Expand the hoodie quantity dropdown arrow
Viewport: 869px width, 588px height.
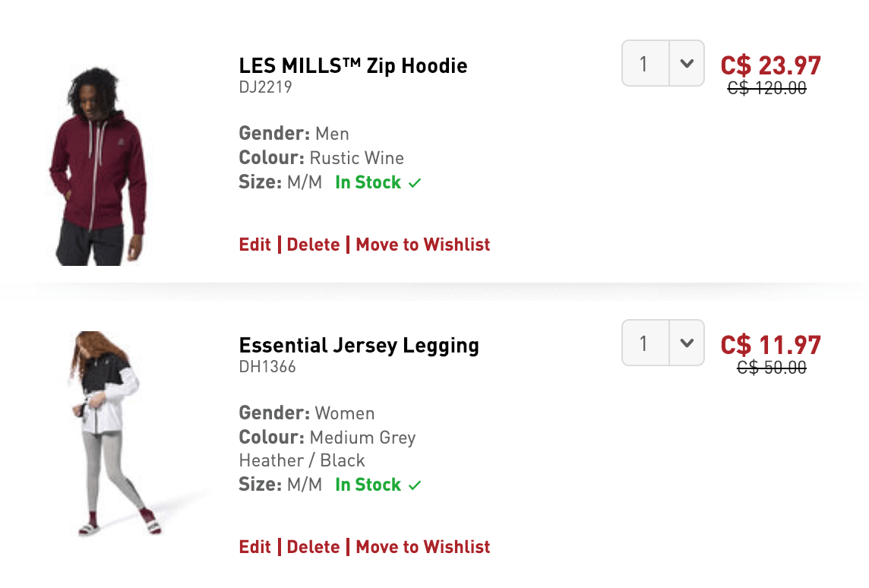click(x=687, y=63)
